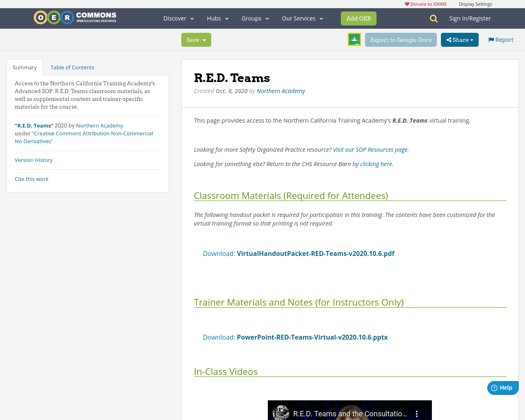Expand the Our Services menu

[302, 18]
